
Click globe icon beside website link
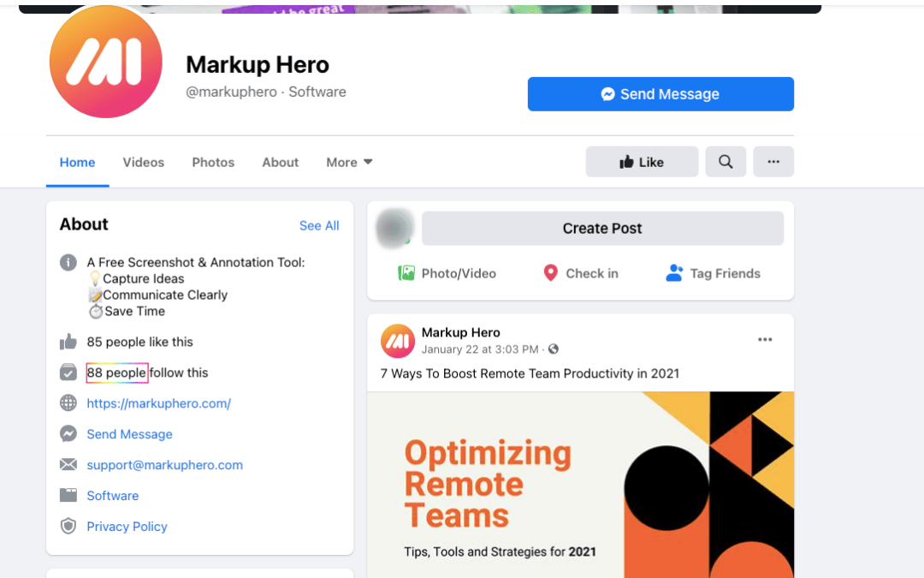click(68, 402)
